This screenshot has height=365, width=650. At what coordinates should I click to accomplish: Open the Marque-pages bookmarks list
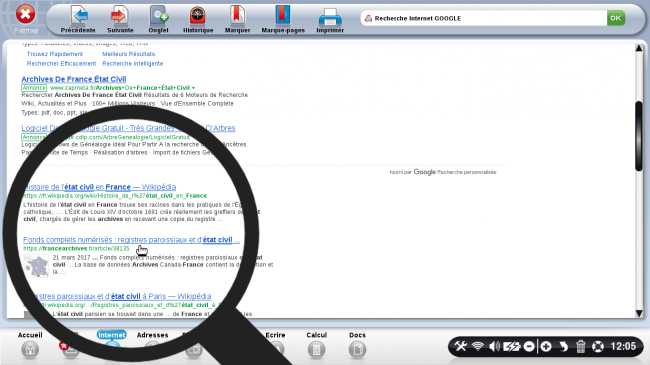[283, 15]
